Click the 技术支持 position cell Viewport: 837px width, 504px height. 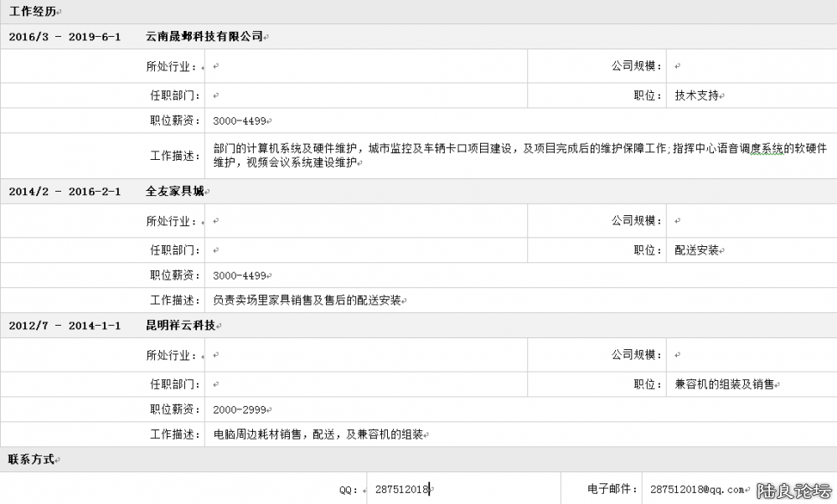[x=696, y=95]
